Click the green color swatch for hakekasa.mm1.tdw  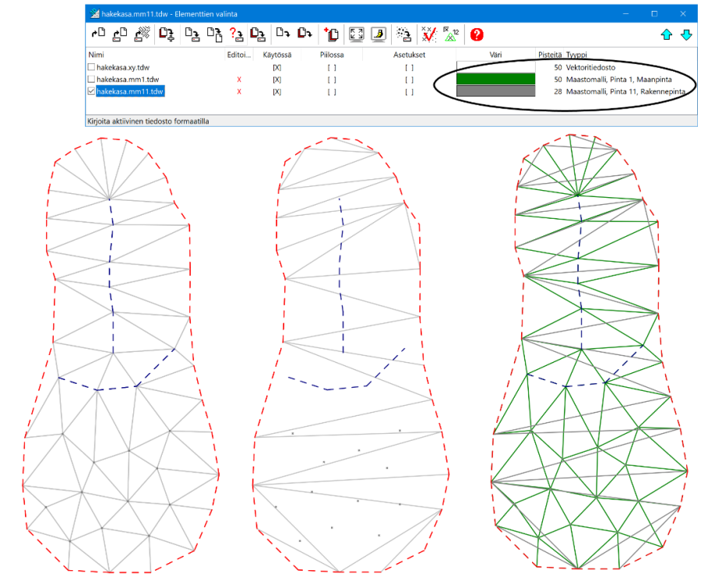click(x=495, y=79)
